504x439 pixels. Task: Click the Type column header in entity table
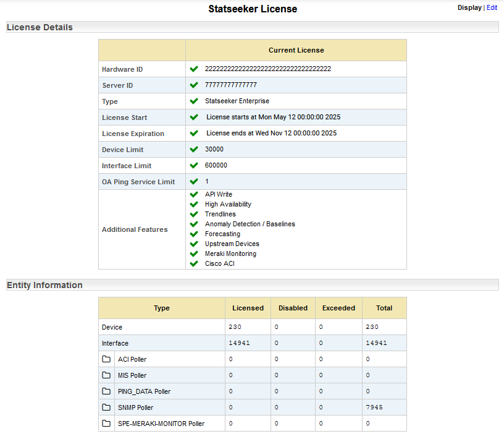(x=162, y=308)
